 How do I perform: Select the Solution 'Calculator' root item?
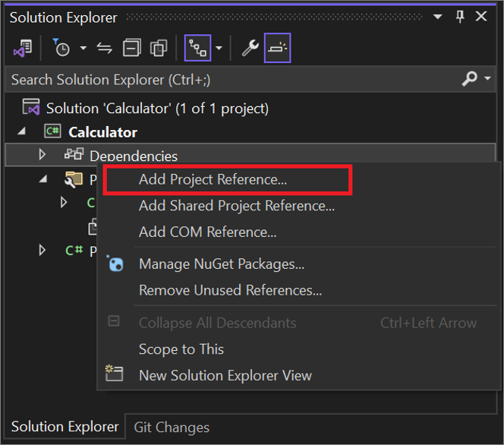pyautogui.click(x=156, y=108)
